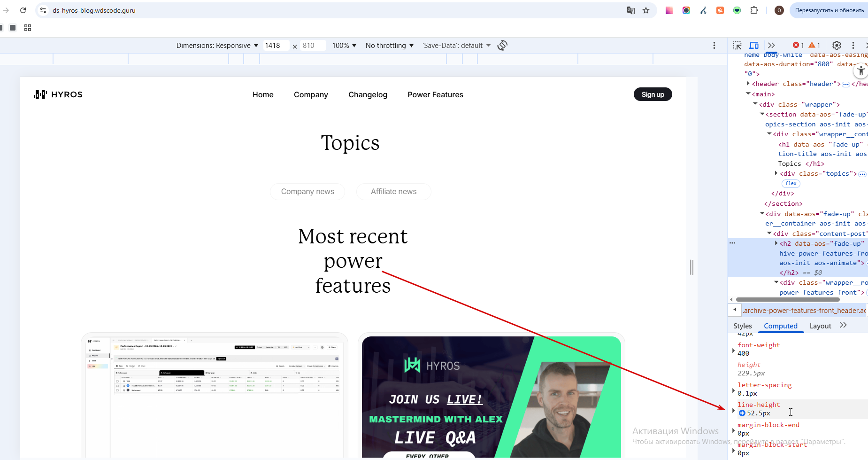Open DevTools settings gear
868x460 pixels.
coord(837,45)
